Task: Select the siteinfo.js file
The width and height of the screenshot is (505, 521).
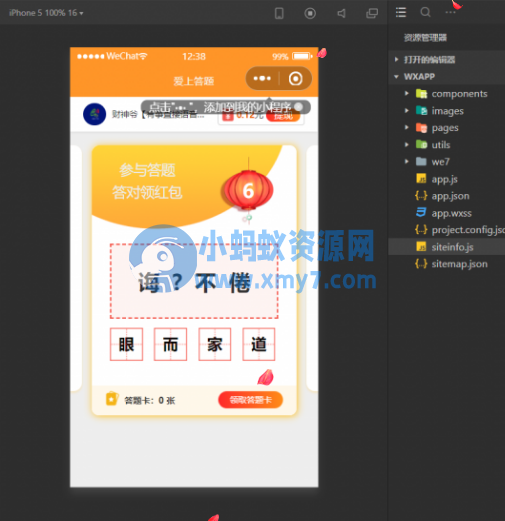Action: 447,247
